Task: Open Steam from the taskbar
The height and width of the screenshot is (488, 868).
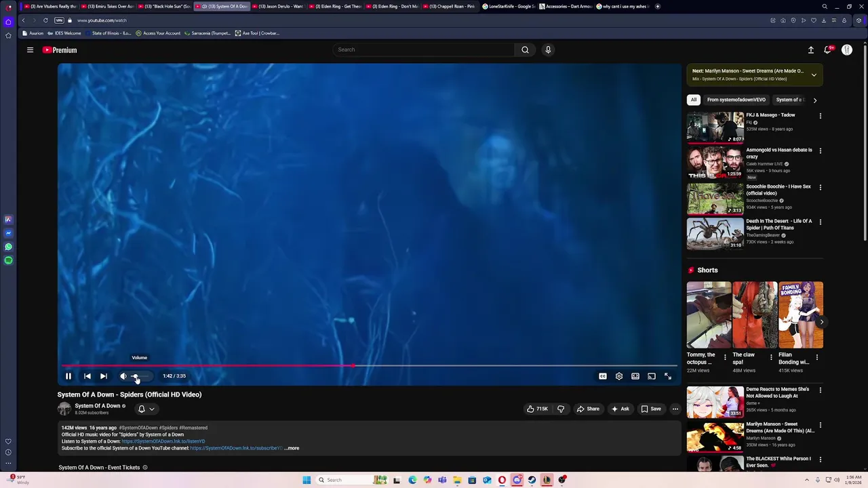Action: [532, 480]
